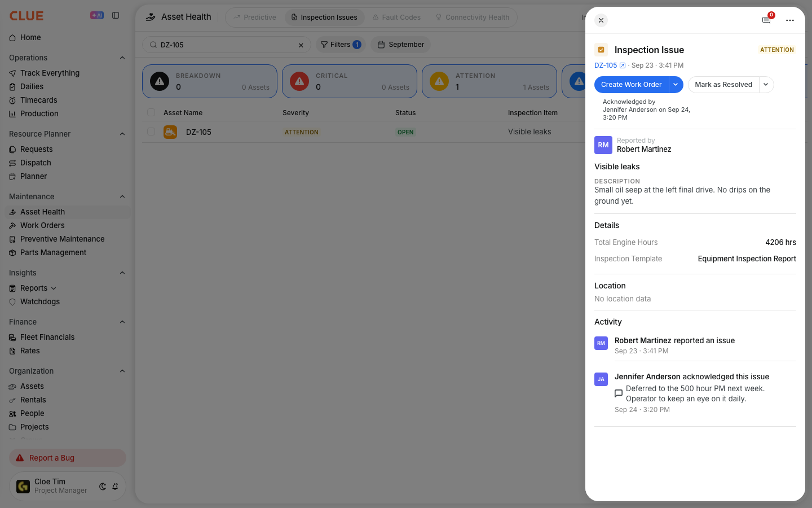Click Mark as Resolved button
This screenshot has width=812, height=508.
[723, 85]
